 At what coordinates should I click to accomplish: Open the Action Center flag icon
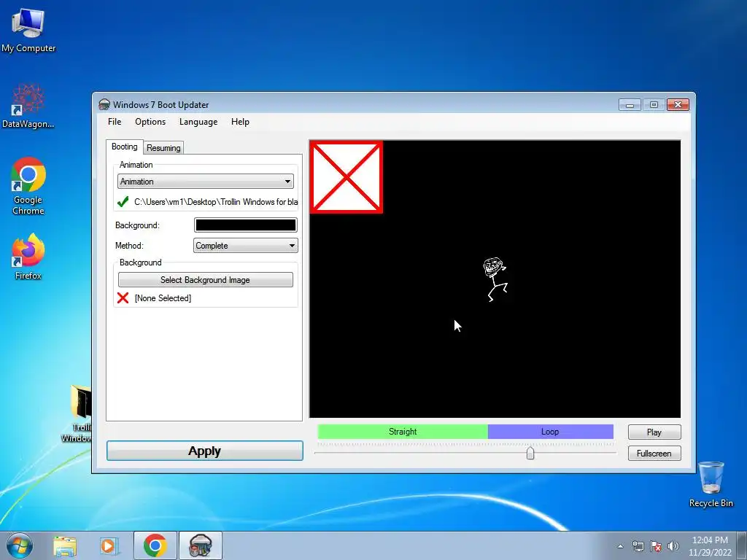[x=656, y=546]
